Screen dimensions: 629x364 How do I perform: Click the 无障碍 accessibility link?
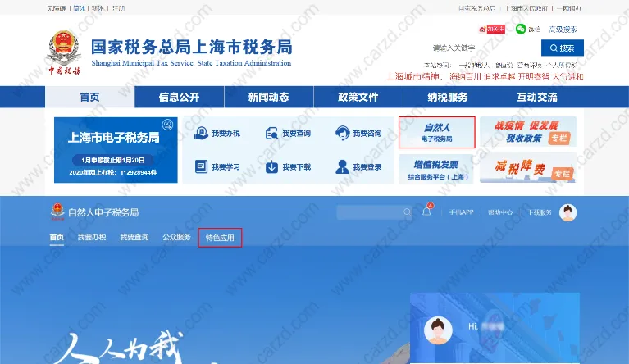point(56,8)
